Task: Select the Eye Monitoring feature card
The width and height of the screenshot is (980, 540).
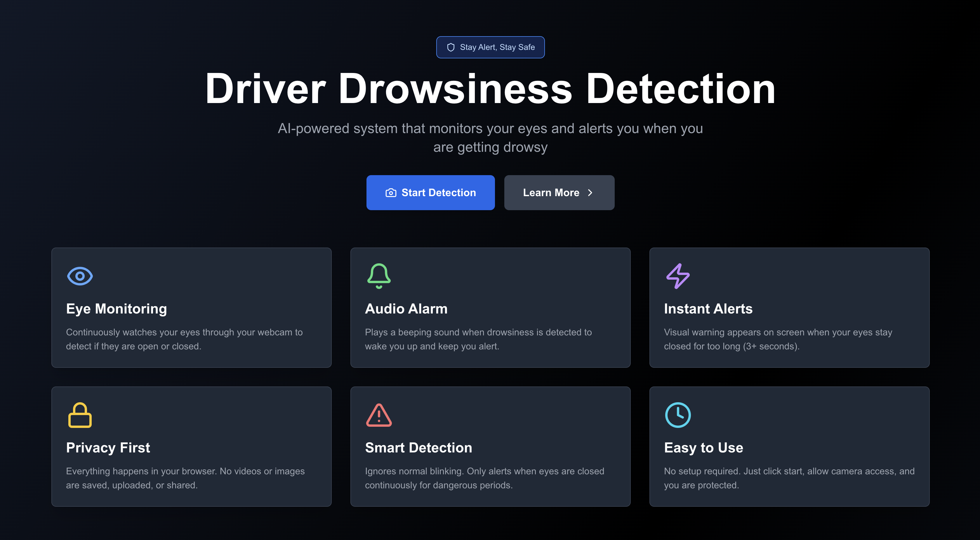Action: click(x=191, y=307)
